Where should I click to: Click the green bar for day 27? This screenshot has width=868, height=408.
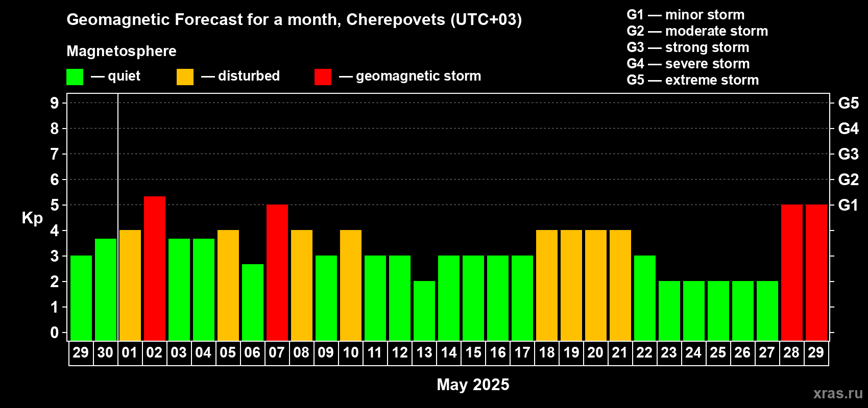767,311
